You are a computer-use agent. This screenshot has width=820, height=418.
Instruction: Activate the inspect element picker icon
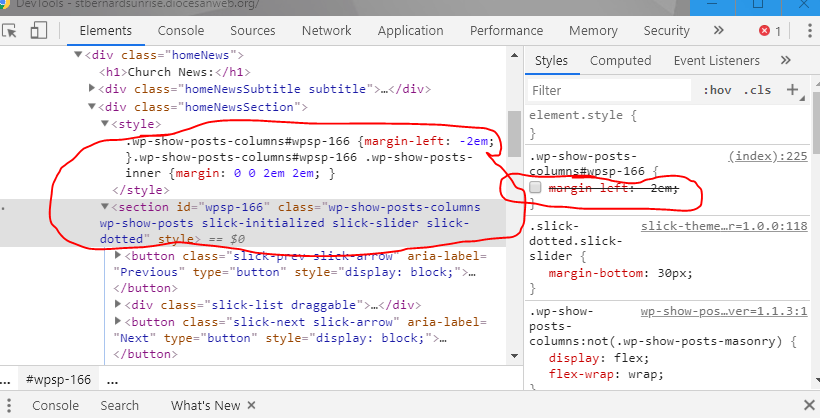[x=11, y=31]
